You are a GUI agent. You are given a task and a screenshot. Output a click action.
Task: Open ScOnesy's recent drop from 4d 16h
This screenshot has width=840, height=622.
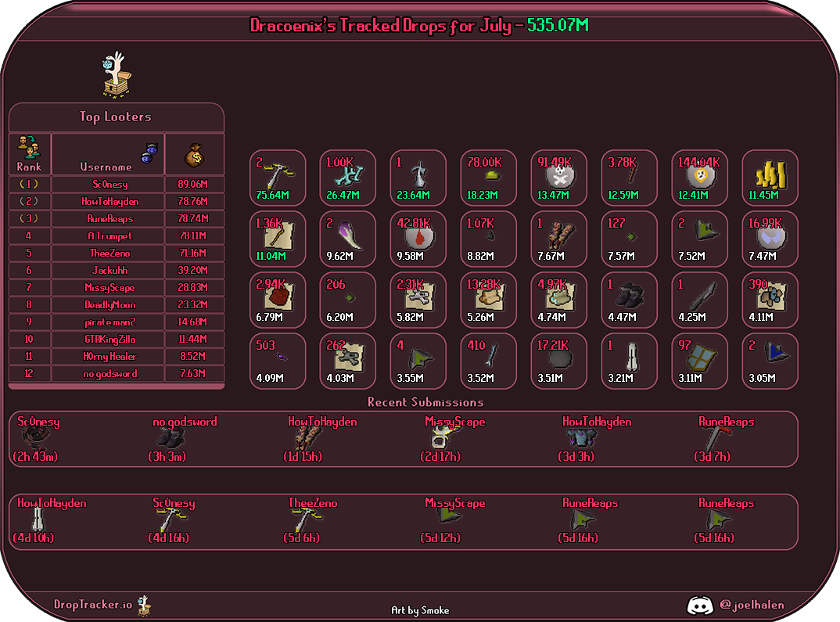(171, 520)
